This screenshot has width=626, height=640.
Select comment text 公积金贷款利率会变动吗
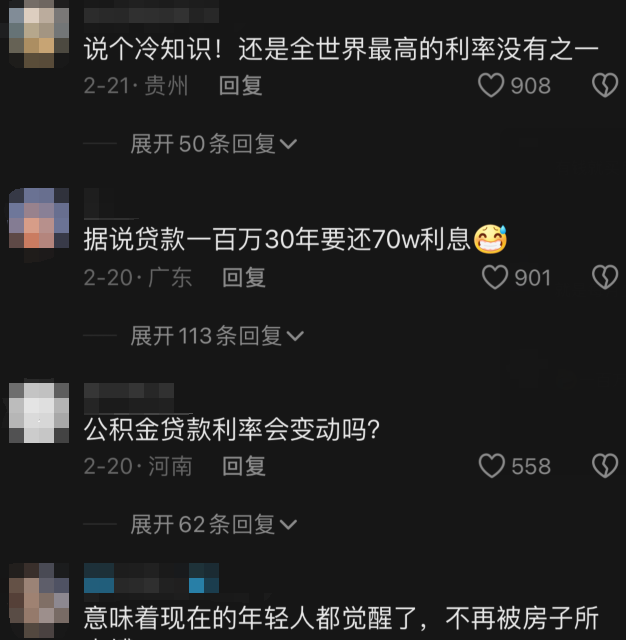[232, 429]
